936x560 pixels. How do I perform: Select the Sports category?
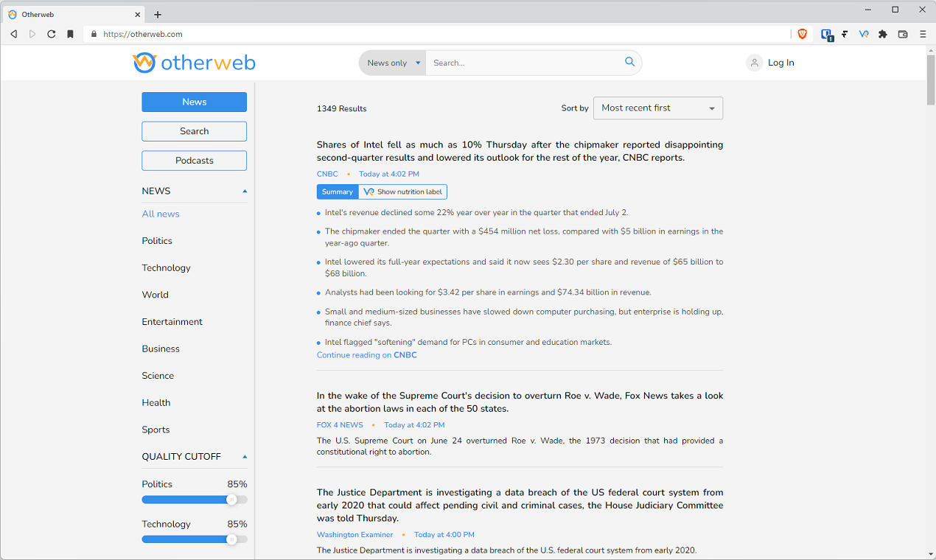click(x=156, y=430)
